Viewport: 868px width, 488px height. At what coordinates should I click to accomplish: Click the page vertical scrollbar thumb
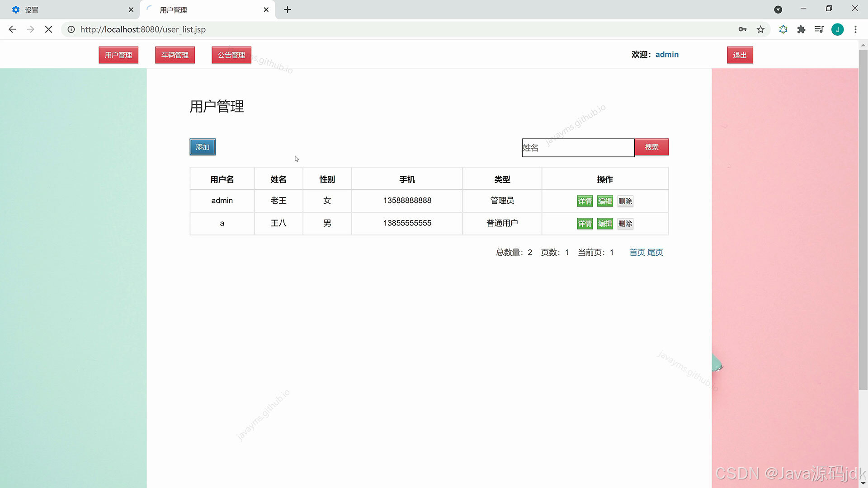tap(863, 220)
